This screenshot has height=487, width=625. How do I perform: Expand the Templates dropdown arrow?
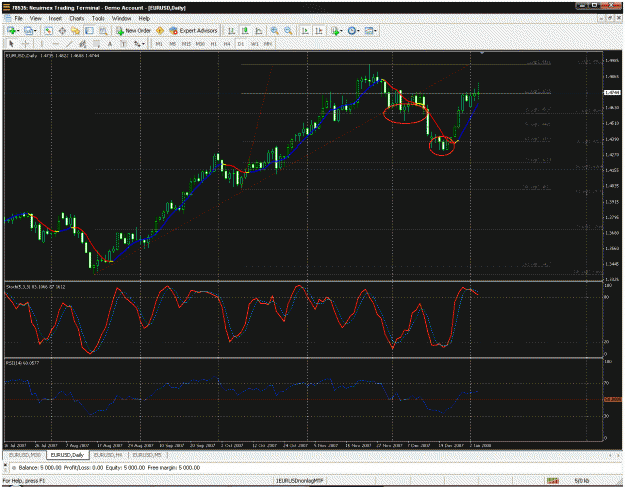(x=375, y=31)
